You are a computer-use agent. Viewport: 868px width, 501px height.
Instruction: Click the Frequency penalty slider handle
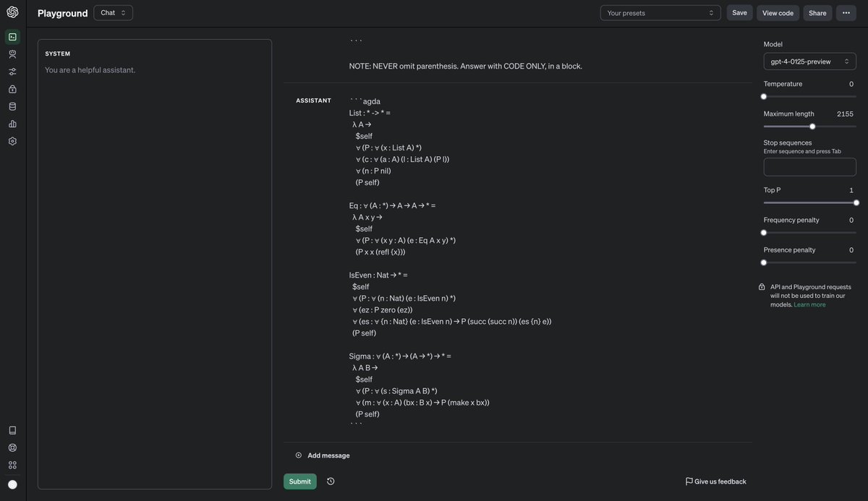click(x=764, y=233)
